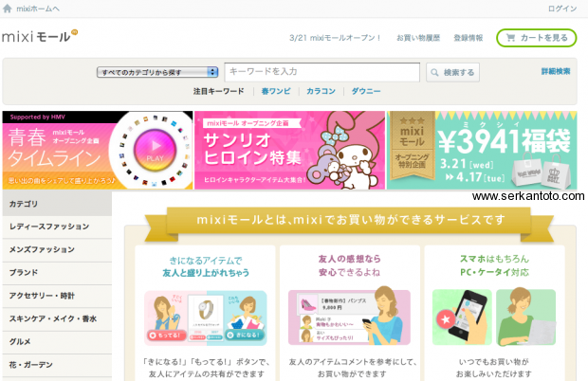Click the 検索する search button
The image size is (588, 381).
pyautogui.click(x=452, y=72)
